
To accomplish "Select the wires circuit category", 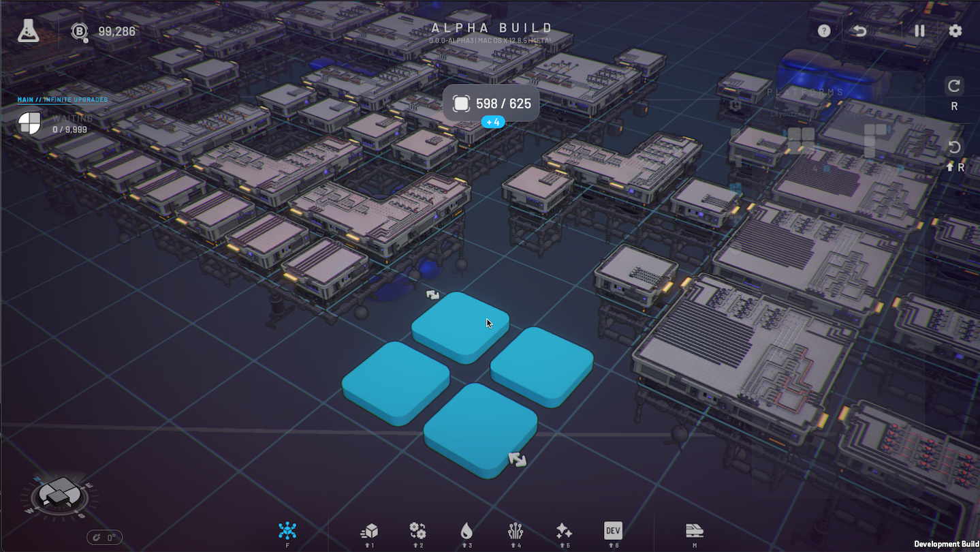I will pyautogui.click(x=516, y=531).
